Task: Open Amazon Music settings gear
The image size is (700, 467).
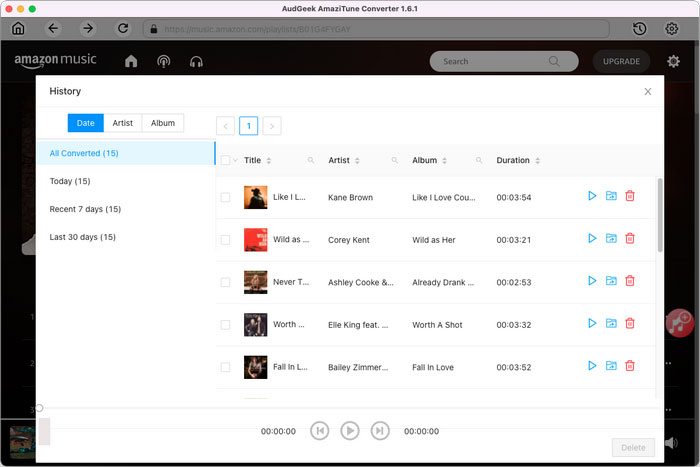Action: [673, 61]
